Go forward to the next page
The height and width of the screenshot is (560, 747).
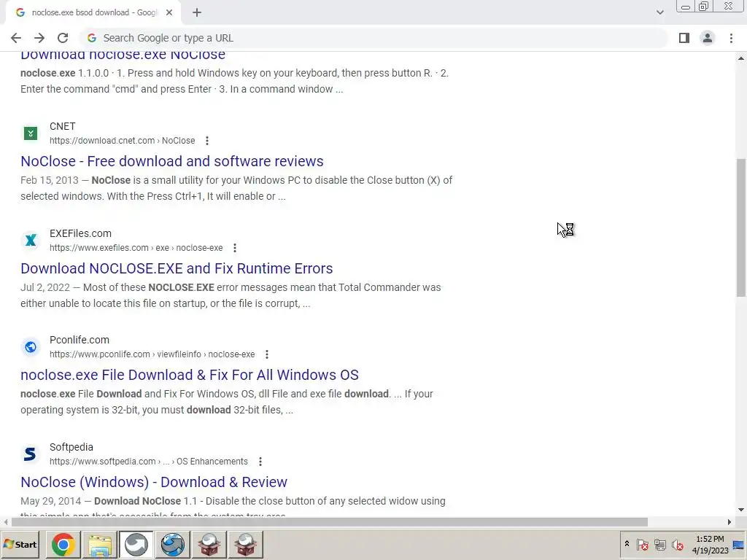tap(39, 38)
